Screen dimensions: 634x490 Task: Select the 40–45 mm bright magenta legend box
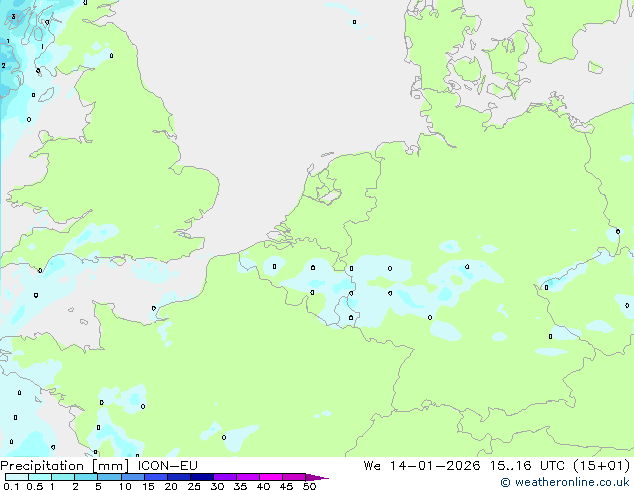point(271,477)
